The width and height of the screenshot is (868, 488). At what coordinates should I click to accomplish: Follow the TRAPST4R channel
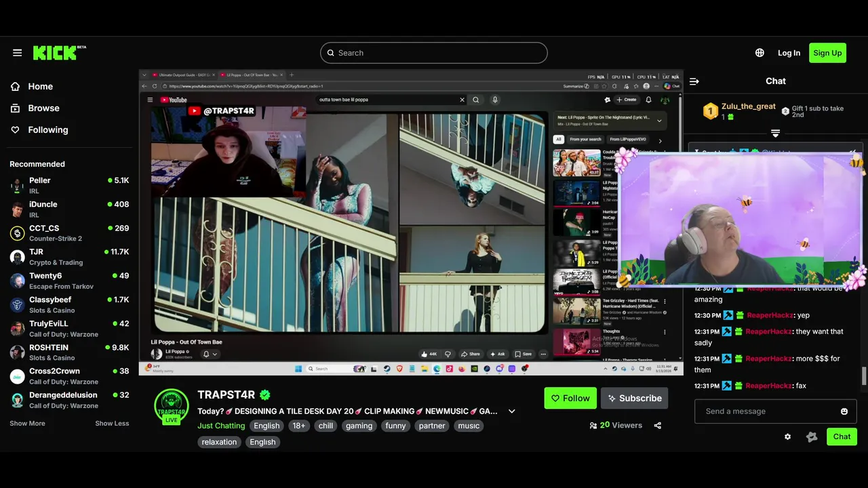pyautogui.click(x=570, y=399)
